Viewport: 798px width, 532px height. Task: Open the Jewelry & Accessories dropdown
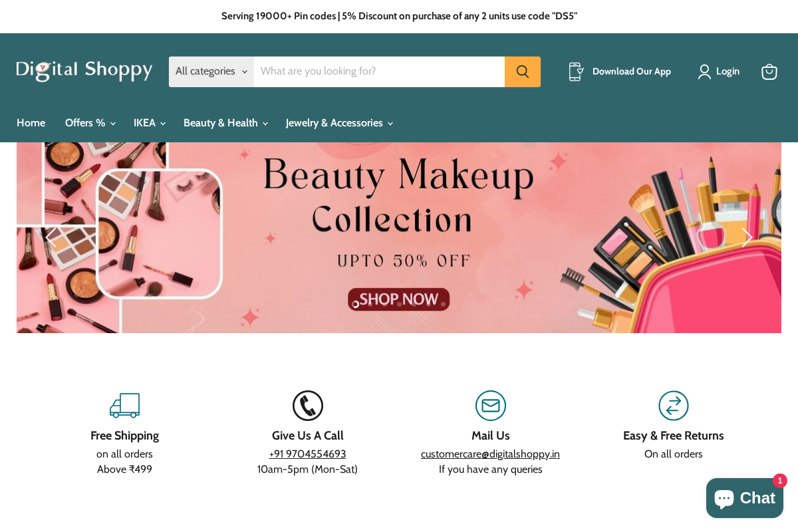pyautogui.click(x=338, y=122)
